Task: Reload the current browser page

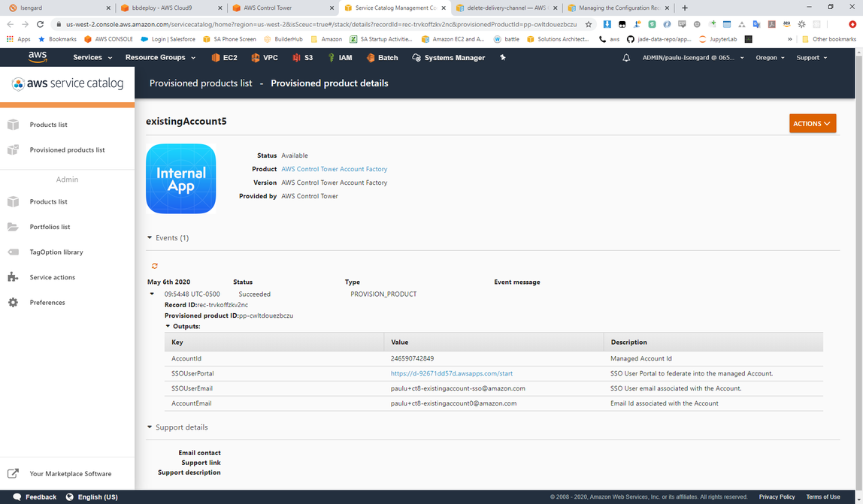Action: (x=40, y=24)
